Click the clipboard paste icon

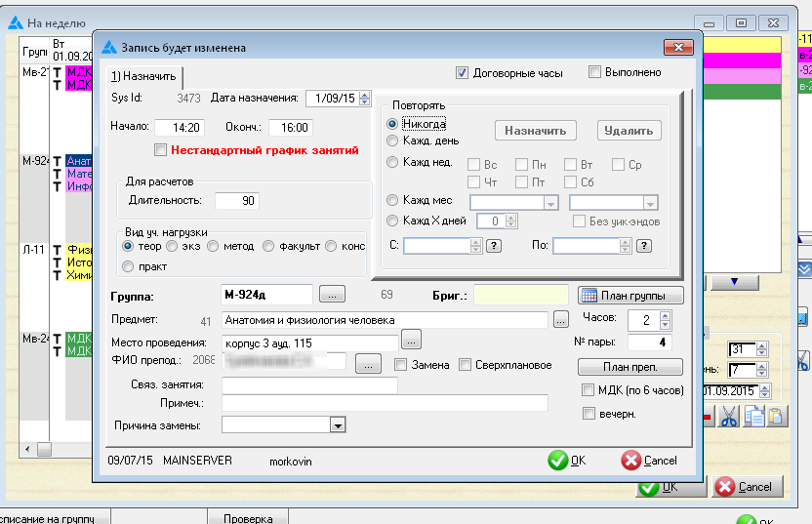[x=776, y=417]
